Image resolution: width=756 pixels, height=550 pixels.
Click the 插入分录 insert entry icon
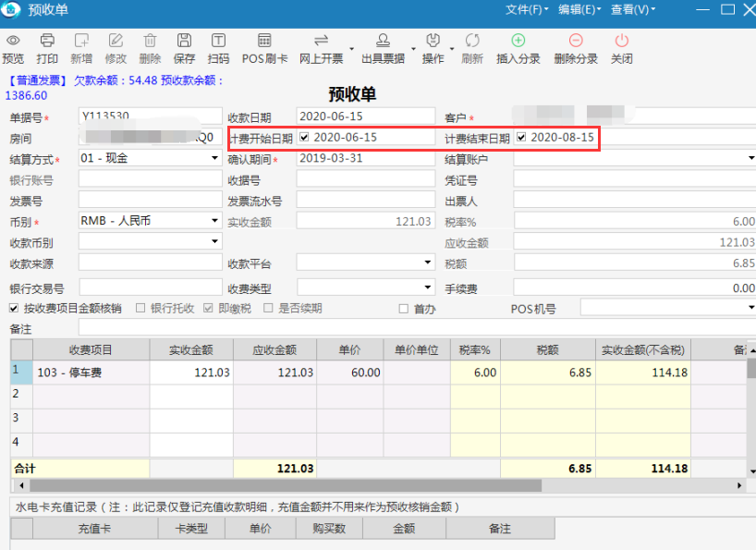[518, 41]
